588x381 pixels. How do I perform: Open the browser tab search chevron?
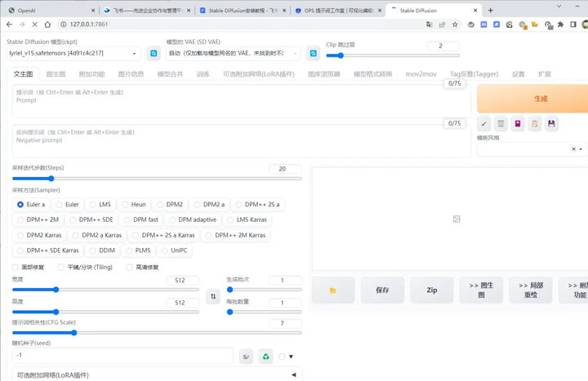click(559, 6)
